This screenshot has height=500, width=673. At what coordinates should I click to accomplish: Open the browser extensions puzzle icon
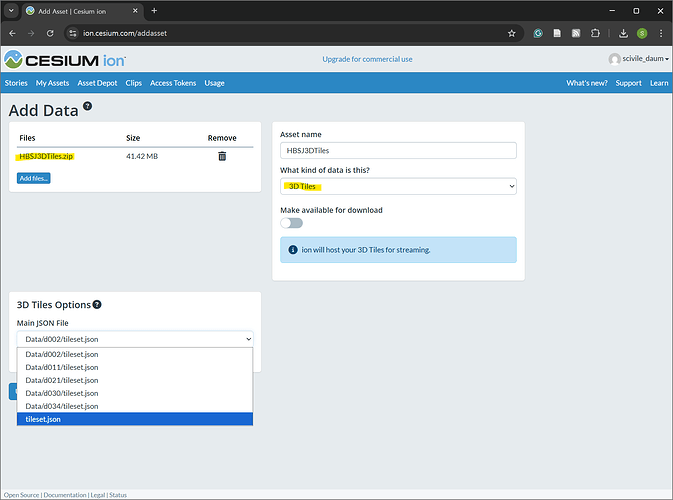pyautogui.click(x=595, y=33)
